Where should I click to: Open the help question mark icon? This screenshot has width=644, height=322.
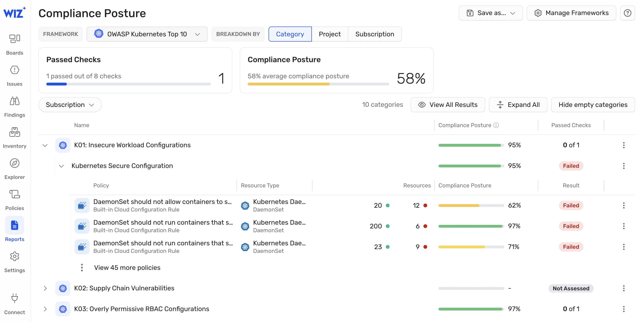(x=627, y=13)
